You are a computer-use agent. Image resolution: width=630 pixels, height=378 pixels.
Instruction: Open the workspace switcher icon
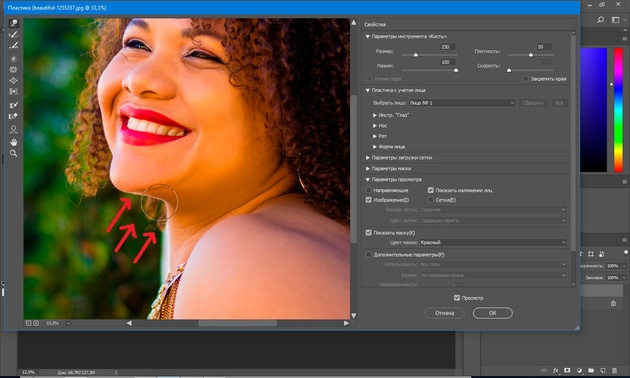click(x=616, y=20)
